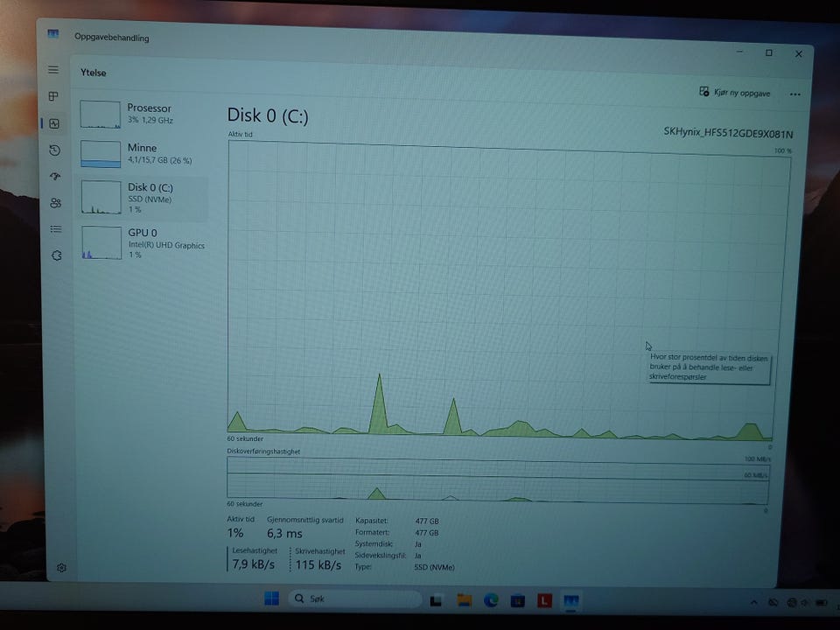Click the battery icon in system tray
Image resolution: width=840 pixels, height=630 pixels.
click(822, 603)
